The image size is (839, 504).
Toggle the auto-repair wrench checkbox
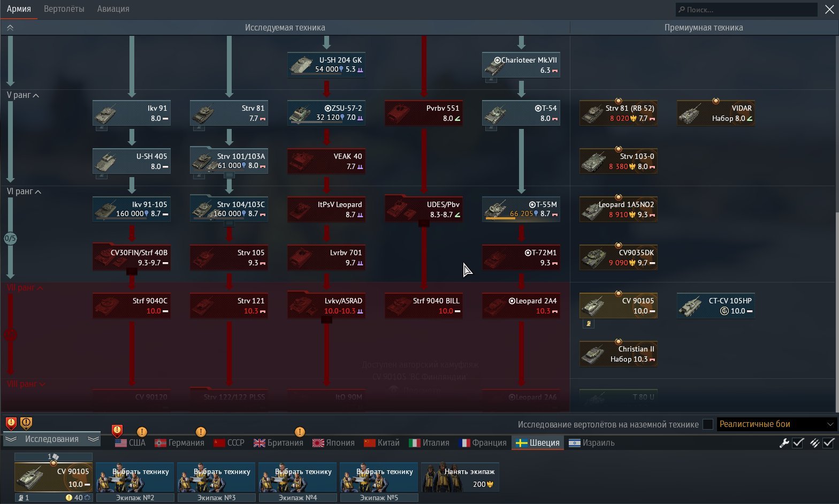(x=797, y=443)
